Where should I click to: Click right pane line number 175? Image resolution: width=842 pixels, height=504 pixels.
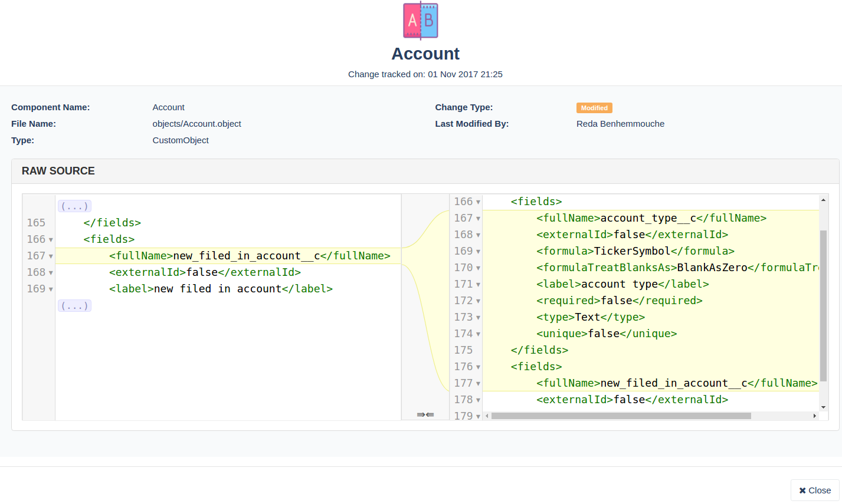pos(463,350)
